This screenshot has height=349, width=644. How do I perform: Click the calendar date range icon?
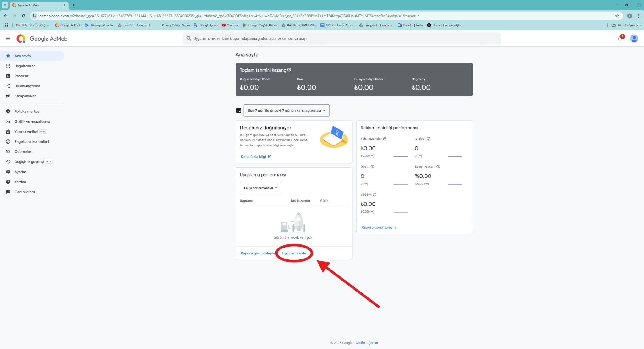click(239, 111)
